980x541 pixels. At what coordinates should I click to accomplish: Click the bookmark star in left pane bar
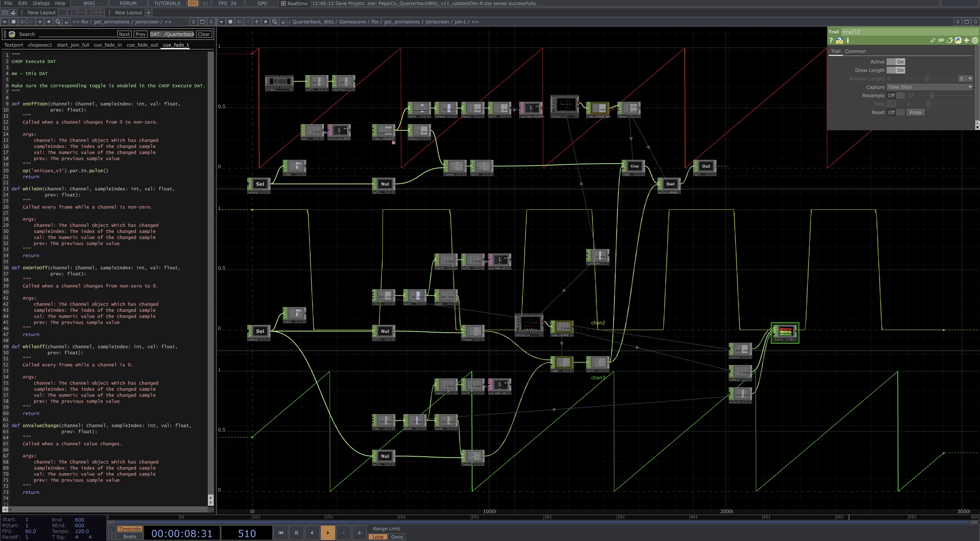(x=49, y=22)
